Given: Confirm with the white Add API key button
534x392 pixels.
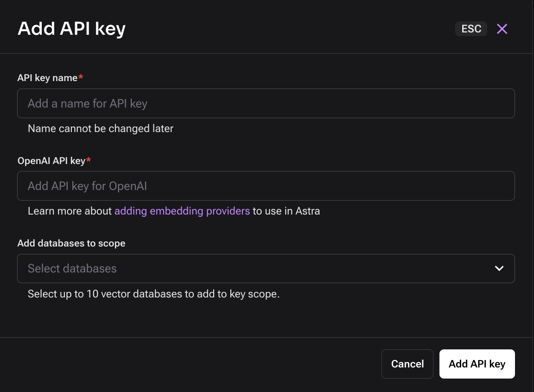Looking at the screenshot, I should pyautogui.click(x=477, y=364).
